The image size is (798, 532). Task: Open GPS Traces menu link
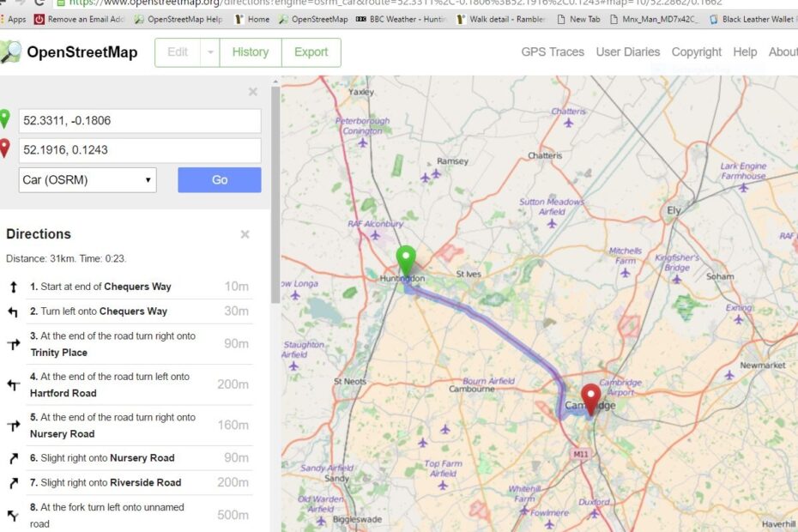point(553,52)
